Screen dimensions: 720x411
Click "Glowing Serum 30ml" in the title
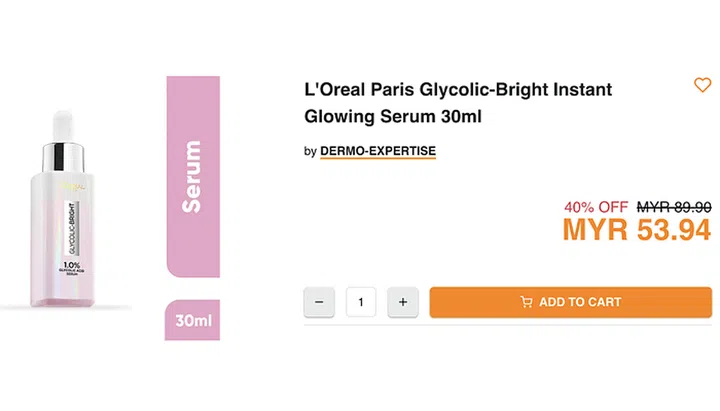[393, 116]
